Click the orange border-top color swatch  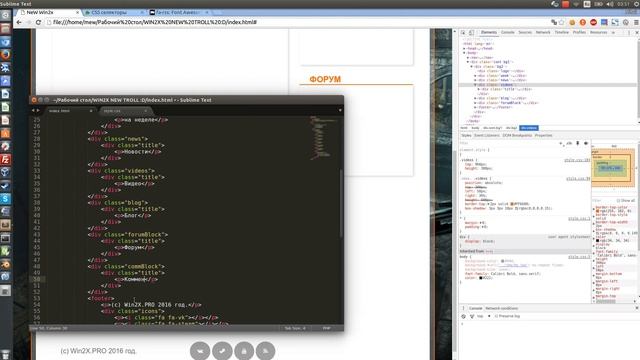click(x=512, y=204)
